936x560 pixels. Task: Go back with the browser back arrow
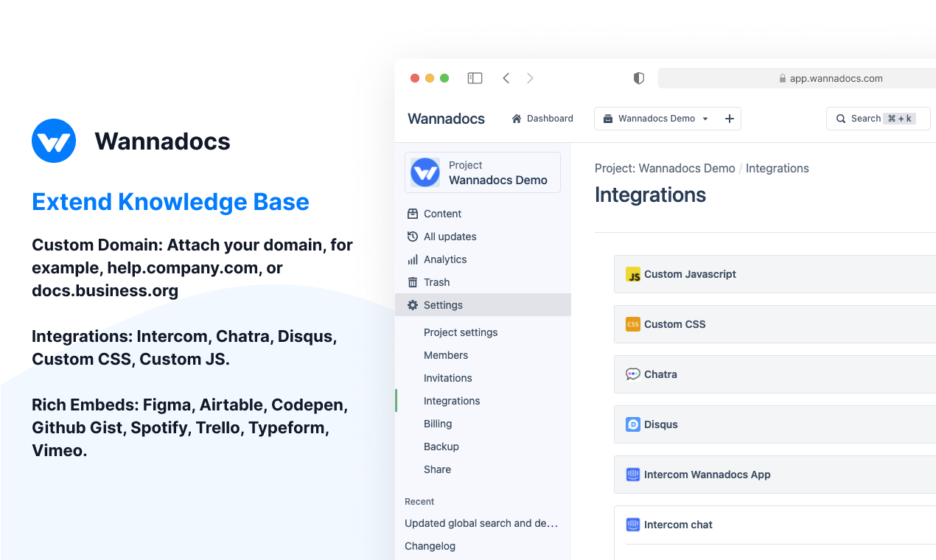click(x=506, y=78)
